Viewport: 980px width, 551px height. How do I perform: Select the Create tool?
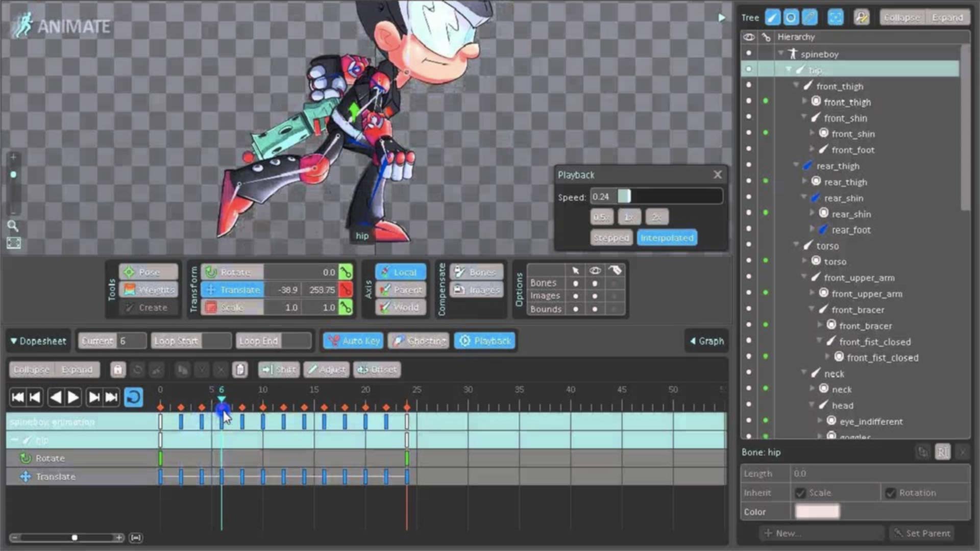click(x=149, y=307)
